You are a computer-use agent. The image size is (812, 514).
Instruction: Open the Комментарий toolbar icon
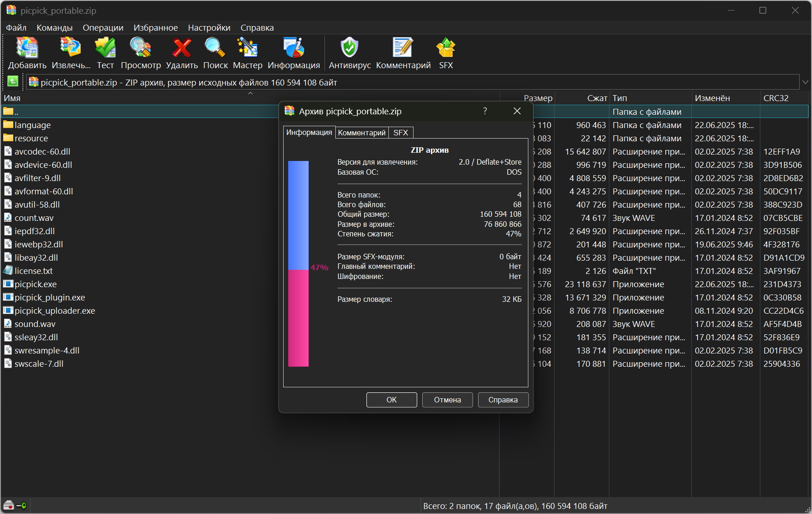[x=403, y=48]
